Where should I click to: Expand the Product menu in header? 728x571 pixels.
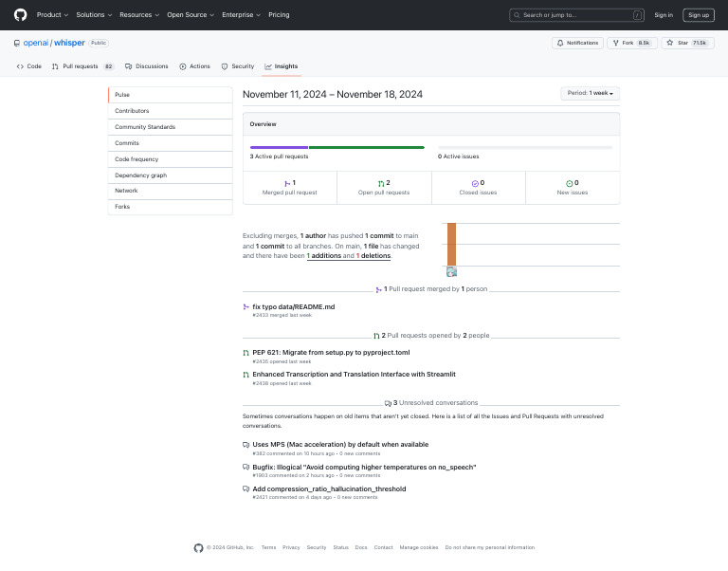point(52,15)
